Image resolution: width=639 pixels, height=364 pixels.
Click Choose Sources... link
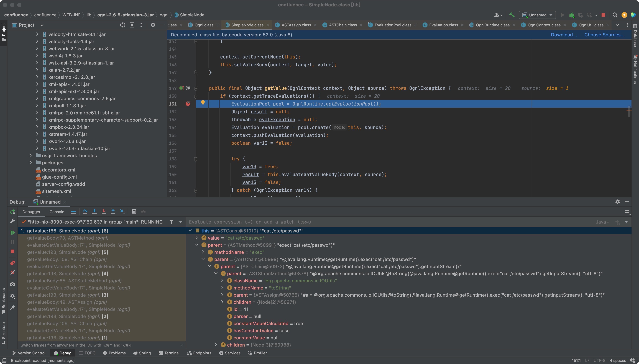(x=604, y=35)
